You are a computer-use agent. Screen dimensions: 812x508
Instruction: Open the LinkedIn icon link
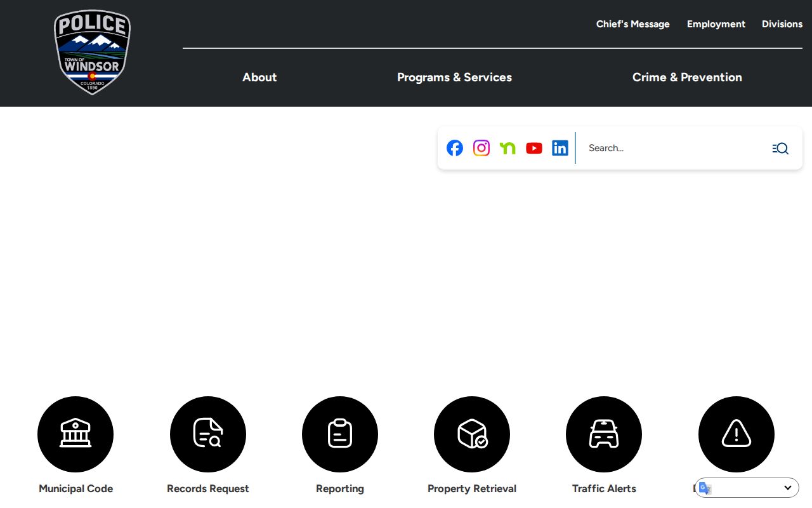click(x=560, y=148)
